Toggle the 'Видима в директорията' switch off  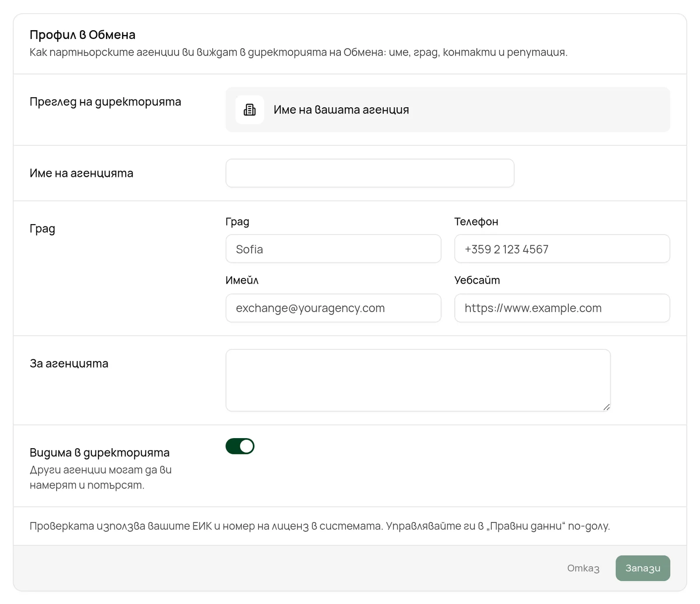[240, 446]
